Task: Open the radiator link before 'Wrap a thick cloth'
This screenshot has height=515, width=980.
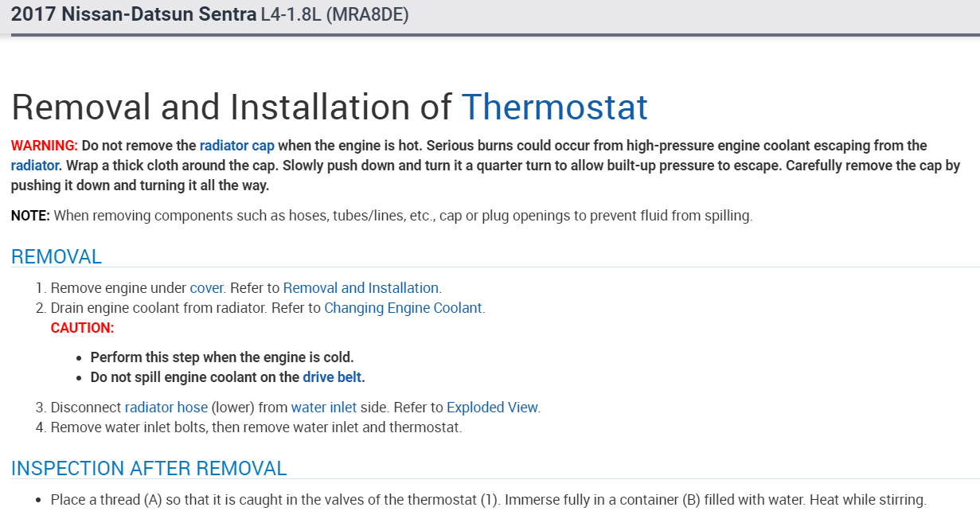Action: (35, 166)
